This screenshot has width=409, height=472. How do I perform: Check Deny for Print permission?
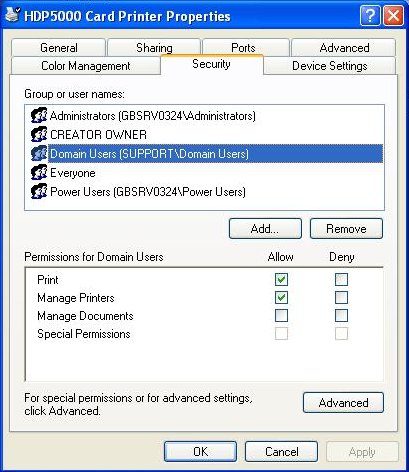tap(341, 279)
